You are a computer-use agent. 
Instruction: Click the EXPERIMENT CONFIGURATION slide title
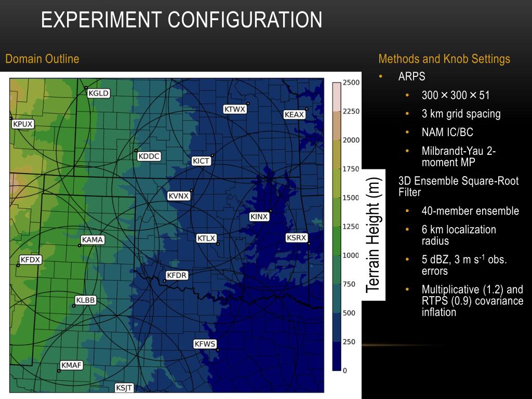(181, 20)
